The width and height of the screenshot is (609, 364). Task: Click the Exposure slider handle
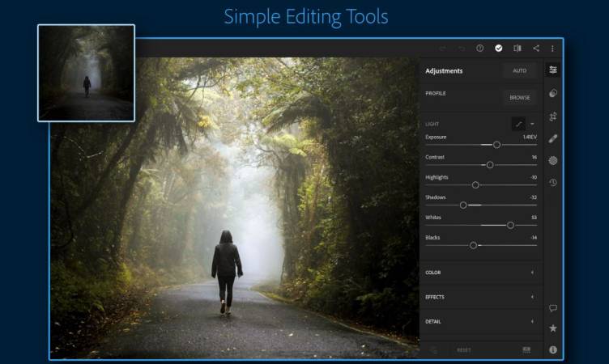(x=496, y=145)
